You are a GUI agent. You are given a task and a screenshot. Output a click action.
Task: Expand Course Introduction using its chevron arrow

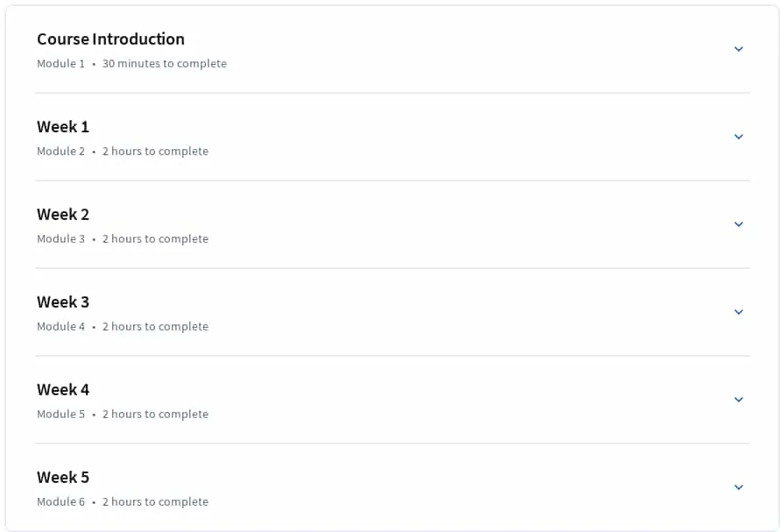pos(739,49)
